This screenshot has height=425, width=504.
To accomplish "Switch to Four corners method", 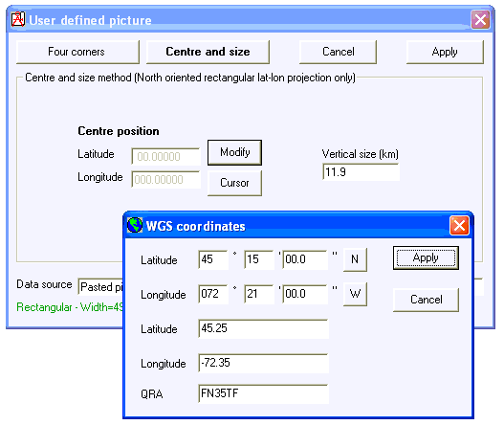I will point(77,52).
